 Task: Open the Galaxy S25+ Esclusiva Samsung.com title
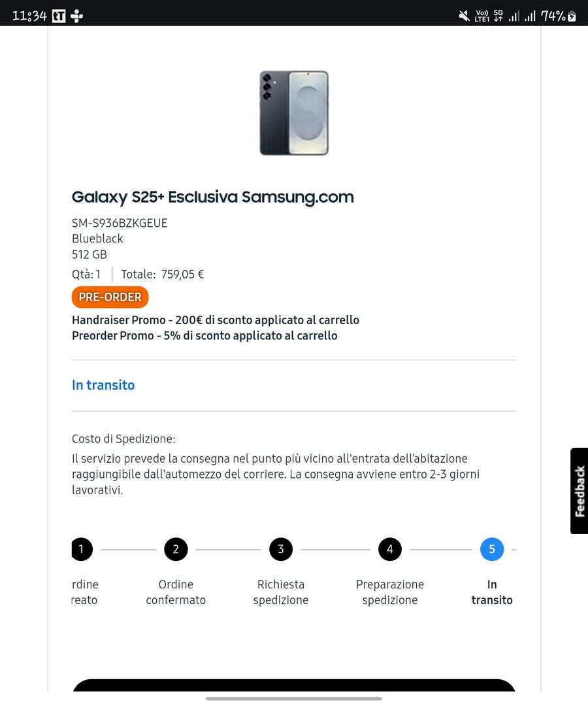[x=212, y=197]
